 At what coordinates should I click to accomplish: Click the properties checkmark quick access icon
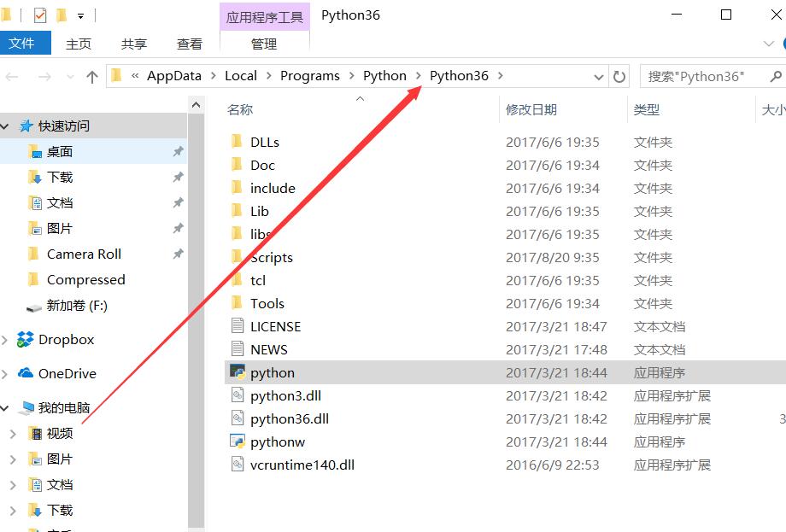[x=40, y=15]
